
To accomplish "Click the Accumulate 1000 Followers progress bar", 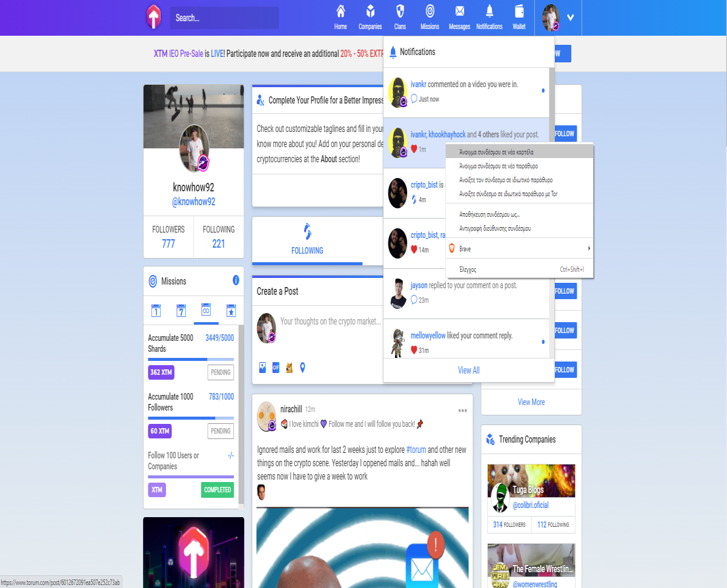I will pyautogui.click(x=191, y=418).
